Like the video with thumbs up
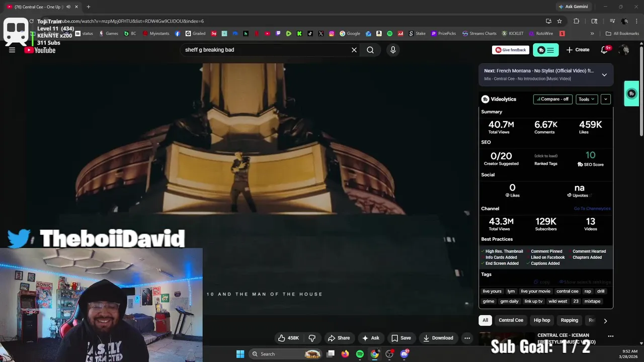The image size is (644, 362). point(289,338)
